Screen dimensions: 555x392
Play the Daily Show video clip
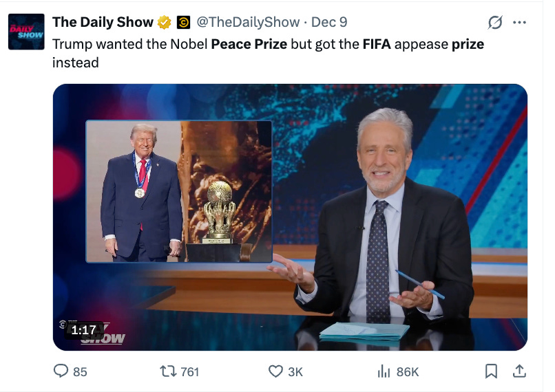(291, 217)
